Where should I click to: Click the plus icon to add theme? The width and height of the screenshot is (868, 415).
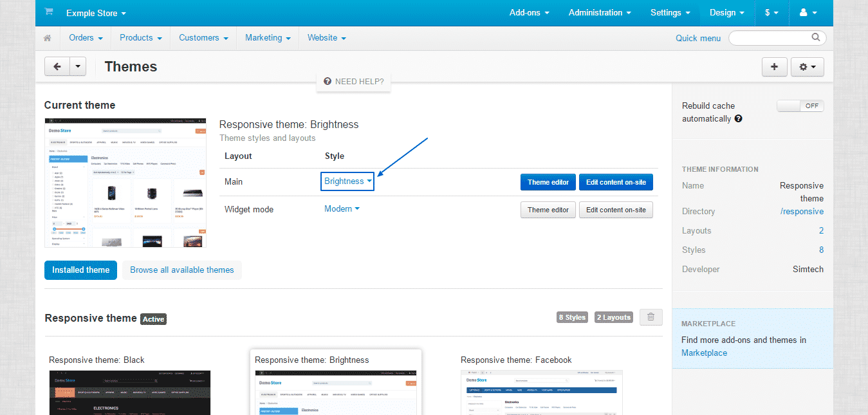tap(774, 67)
